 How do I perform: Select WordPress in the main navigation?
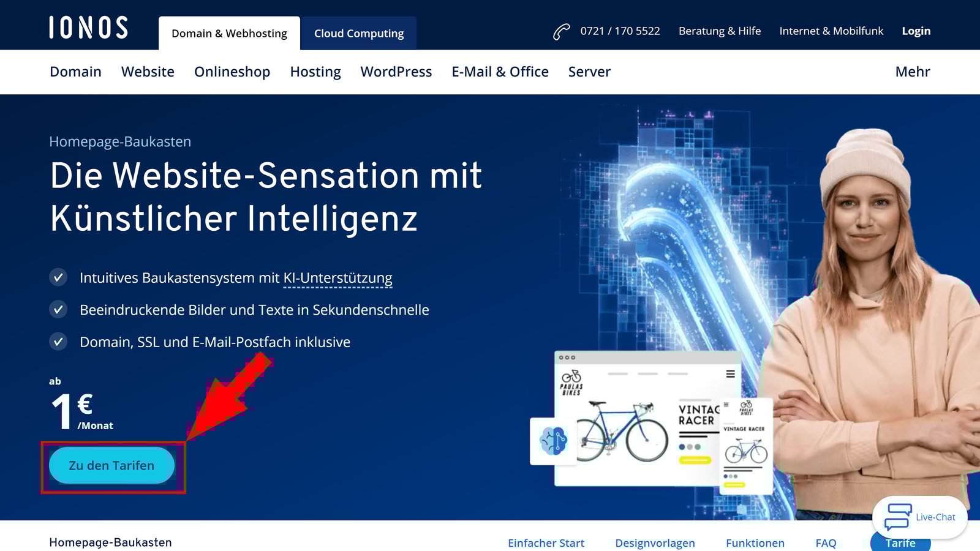coord(396,72)
